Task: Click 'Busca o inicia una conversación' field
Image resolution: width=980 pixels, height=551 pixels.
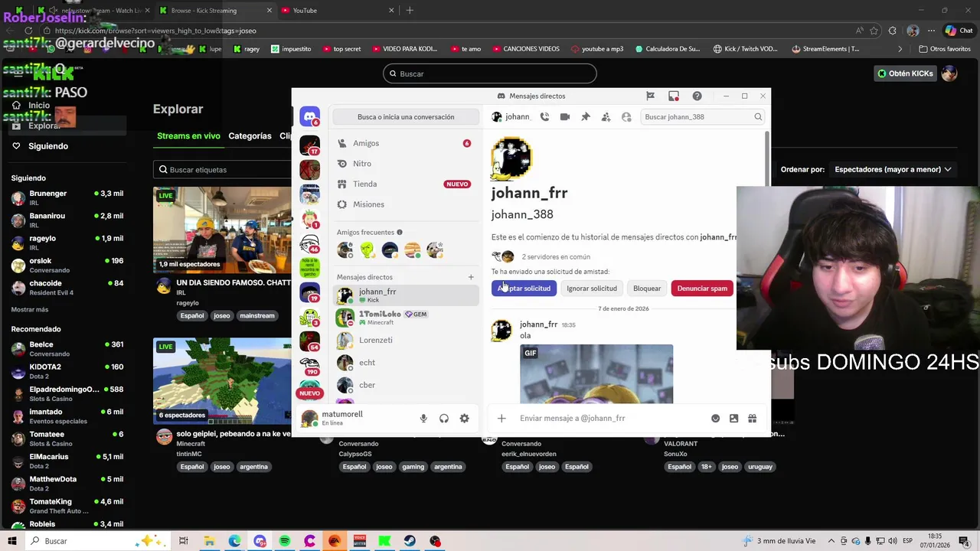Action: point(406,117)
